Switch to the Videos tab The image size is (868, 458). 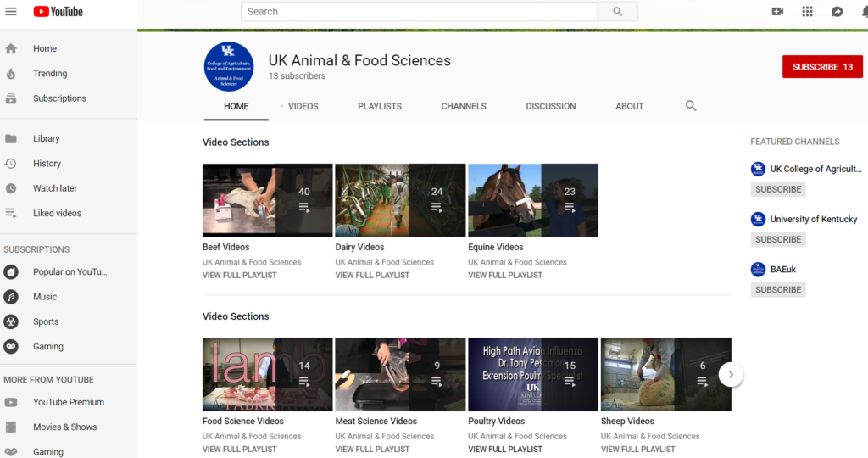303,106
